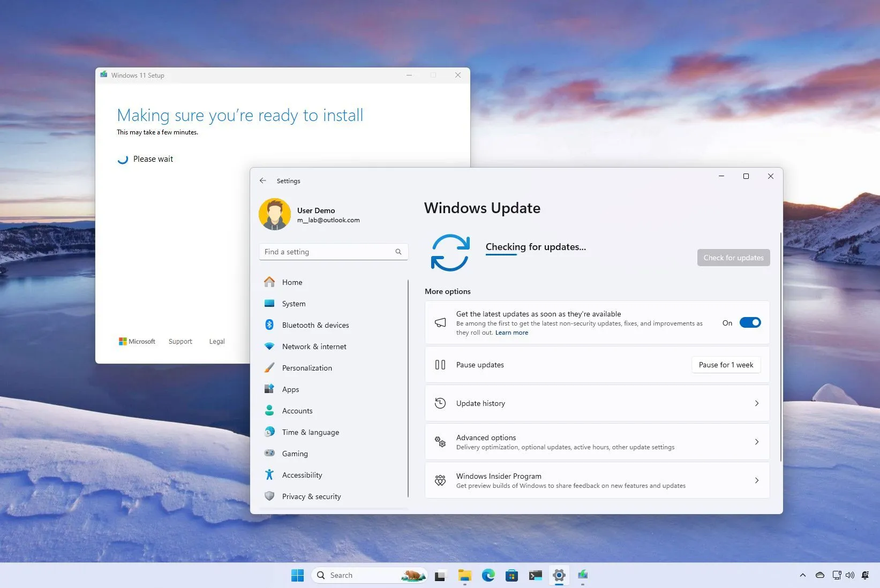The image size is (880, 588).
Task: Open Apps settings page
Action: [x=333, y=389]
